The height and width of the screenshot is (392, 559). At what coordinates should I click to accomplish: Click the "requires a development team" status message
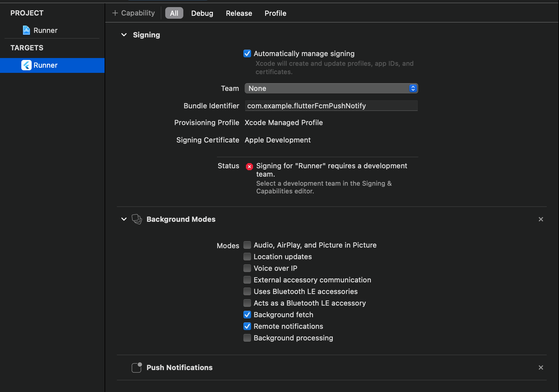[331, 170]
